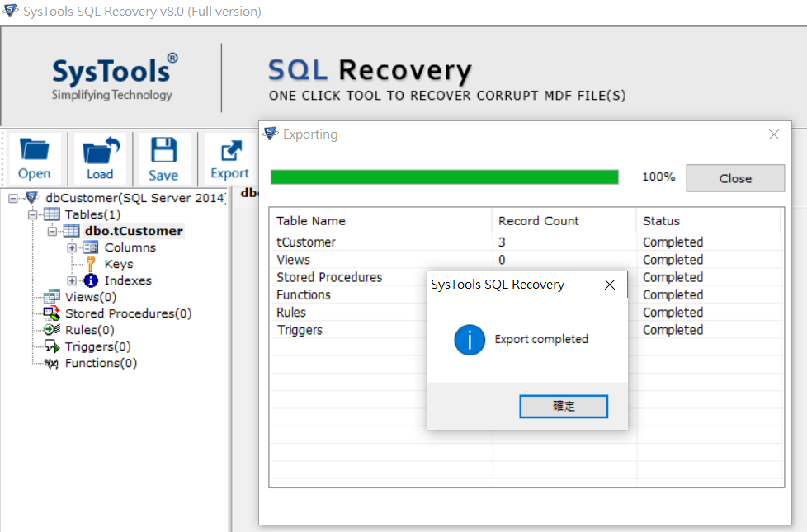The image size is (807, 532).
Task: Click Completed status for Triggers row
Action: pos(672,330)
